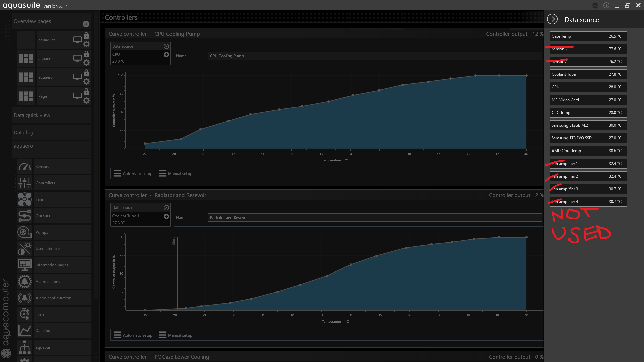Select the Outputs menu item
Viewport: 644px width, 362px height.
[x=62, y=216]
